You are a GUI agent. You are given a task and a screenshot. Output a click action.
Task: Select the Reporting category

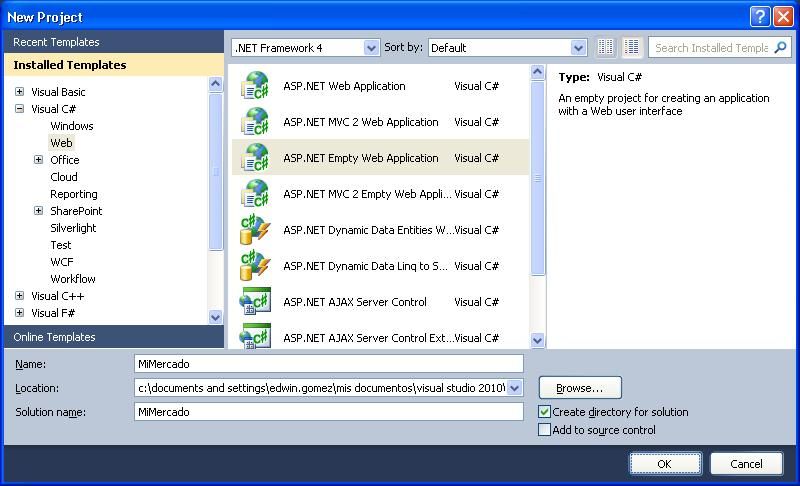click(73, 194)
